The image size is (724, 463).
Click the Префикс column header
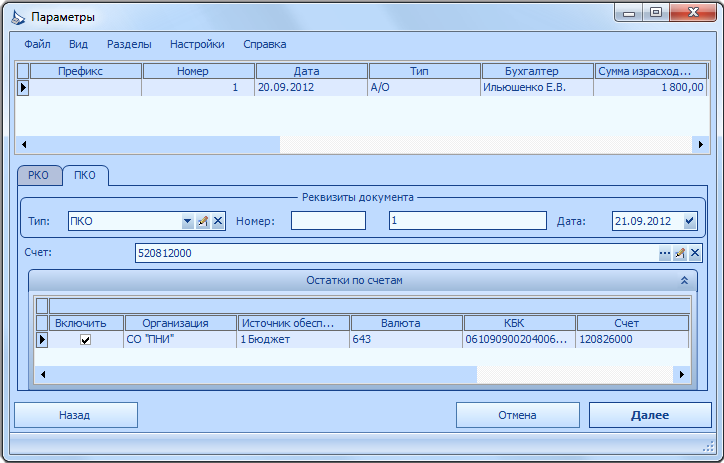pyautogui.click(x=86, y=71)
